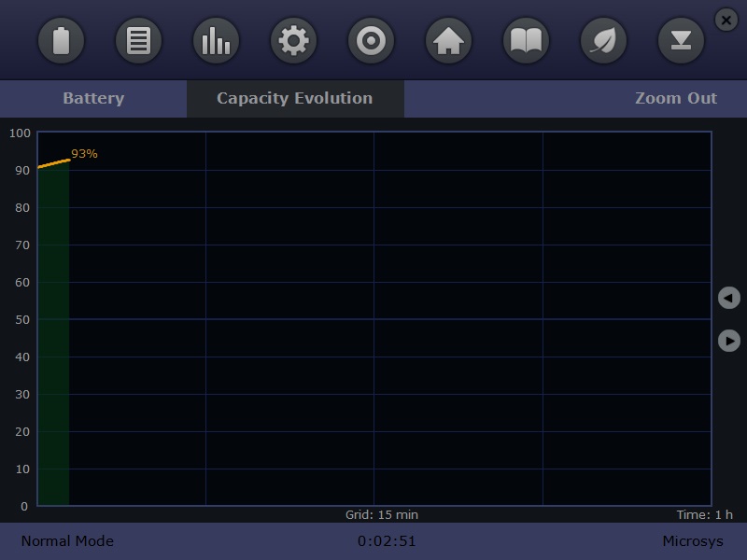Open the event log list icon

[x=138, y=40]
